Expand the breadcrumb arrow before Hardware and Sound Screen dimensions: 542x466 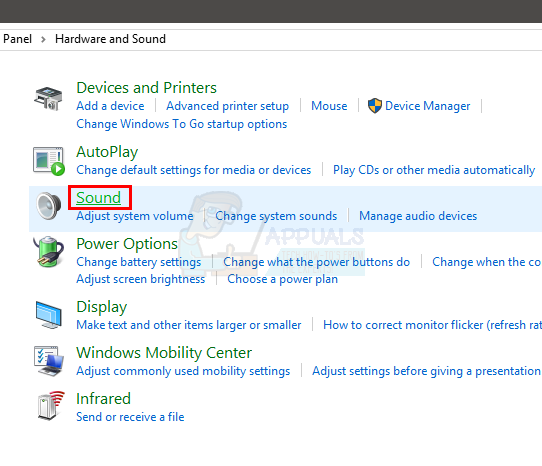[43, 39]
